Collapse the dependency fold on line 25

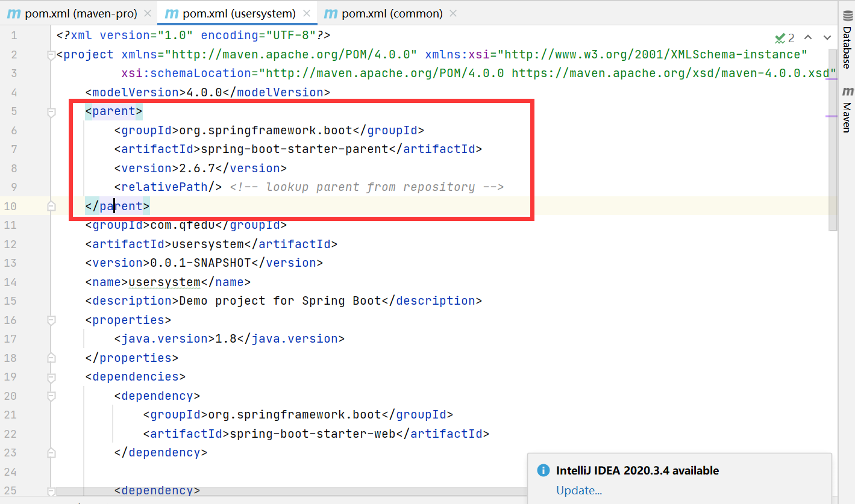click(x=51, y=491)
